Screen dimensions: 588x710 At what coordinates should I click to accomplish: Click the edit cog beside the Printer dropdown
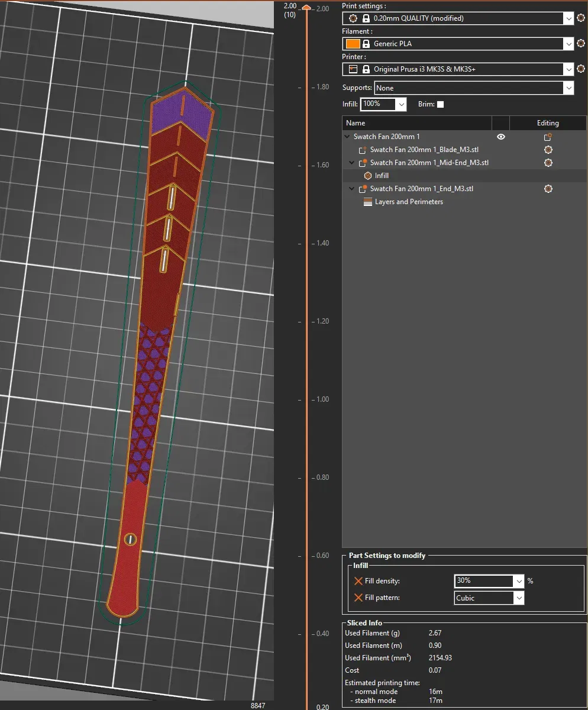click(581, 69)
